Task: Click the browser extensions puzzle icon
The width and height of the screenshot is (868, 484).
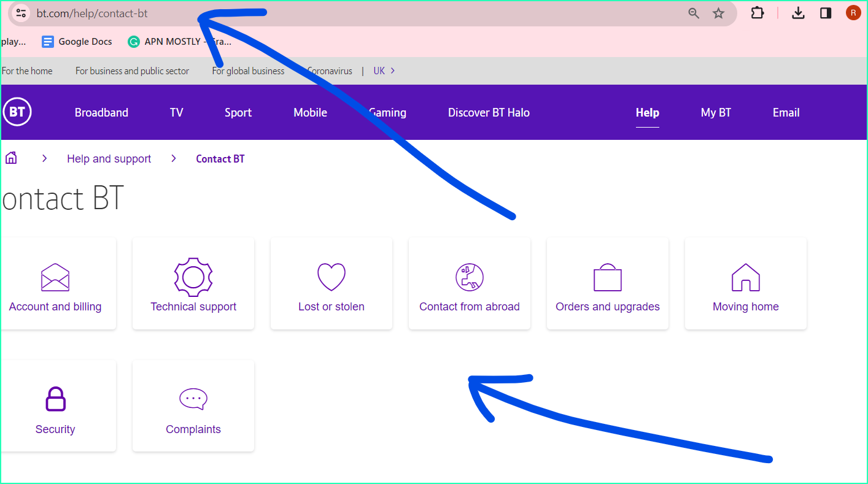Action: [x=757, y=12]
